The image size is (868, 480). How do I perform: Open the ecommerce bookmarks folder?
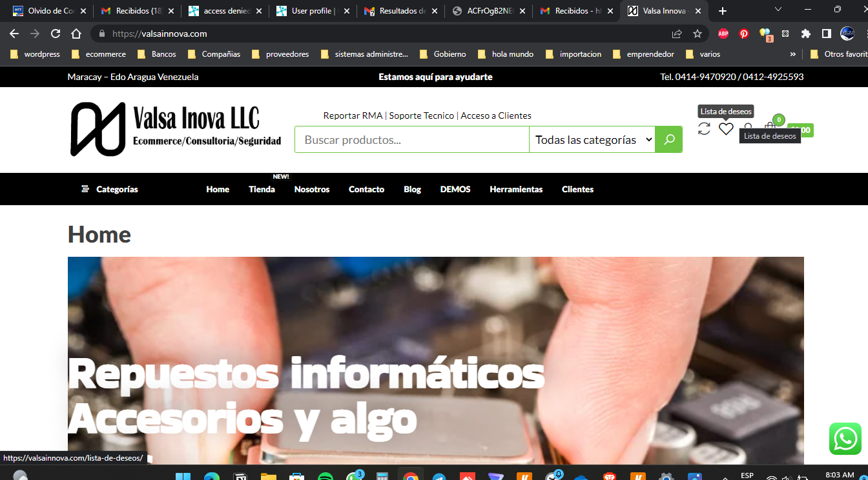(x=99, y=54)
